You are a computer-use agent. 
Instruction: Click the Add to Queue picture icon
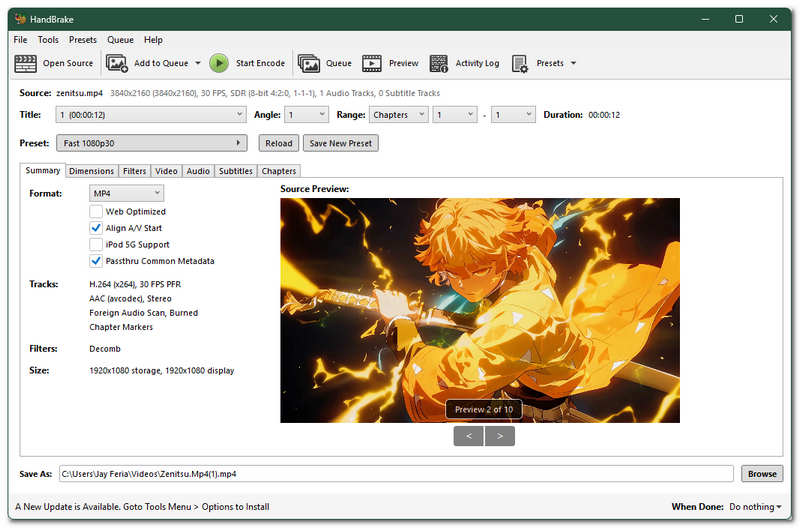pos(116,63)
